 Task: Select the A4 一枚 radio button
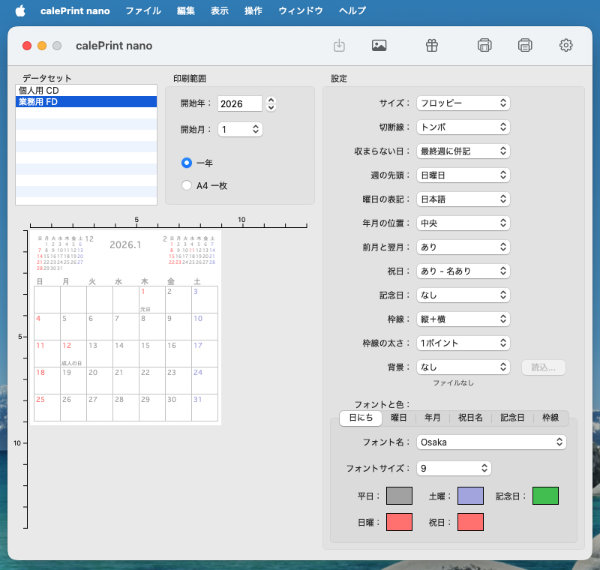tap(187, 184)
